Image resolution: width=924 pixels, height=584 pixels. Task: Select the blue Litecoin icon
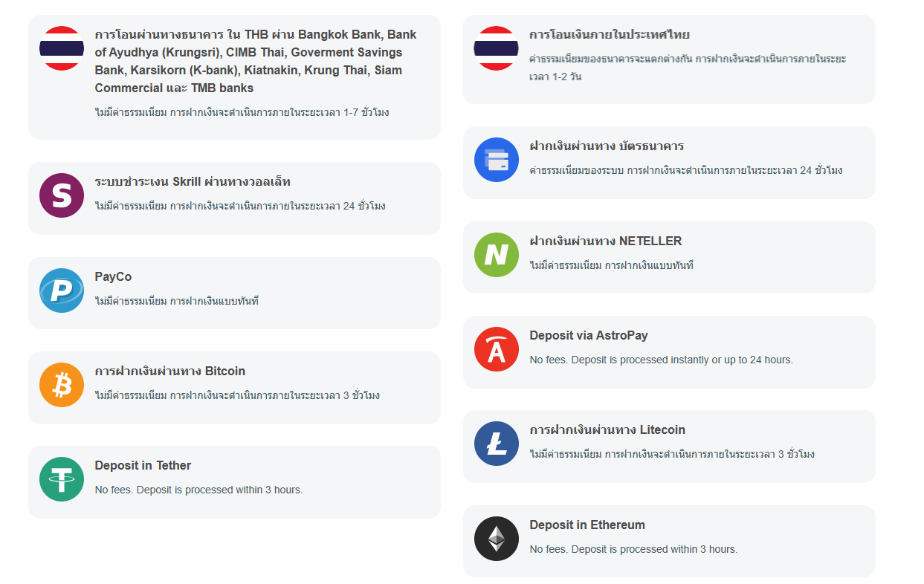(x=497, y=444)
